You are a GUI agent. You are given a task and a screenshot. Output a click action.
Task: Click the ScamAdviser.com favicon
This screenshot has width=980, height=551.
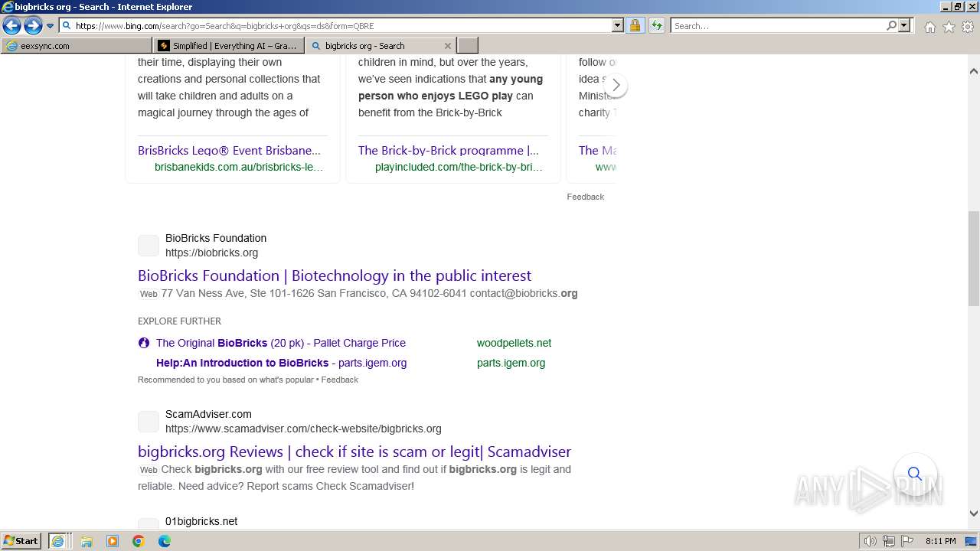click(x=149, y=422)
